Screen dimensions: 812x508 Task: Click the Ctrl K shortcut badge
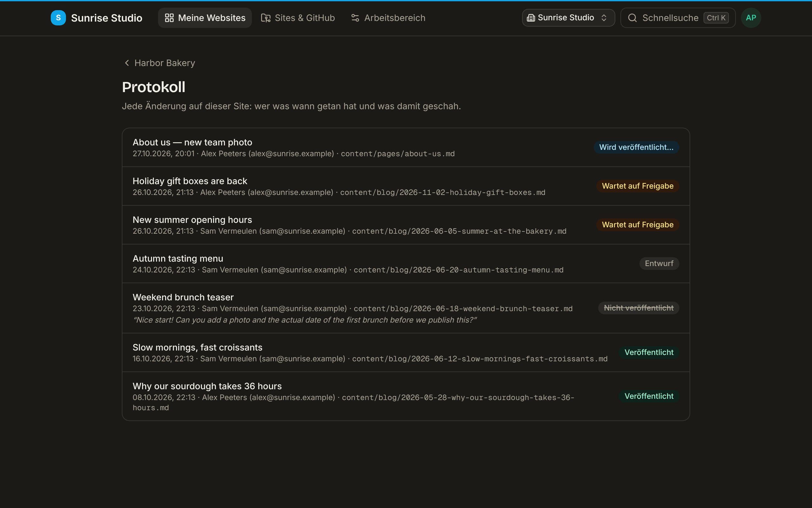(x=716, y=18)
